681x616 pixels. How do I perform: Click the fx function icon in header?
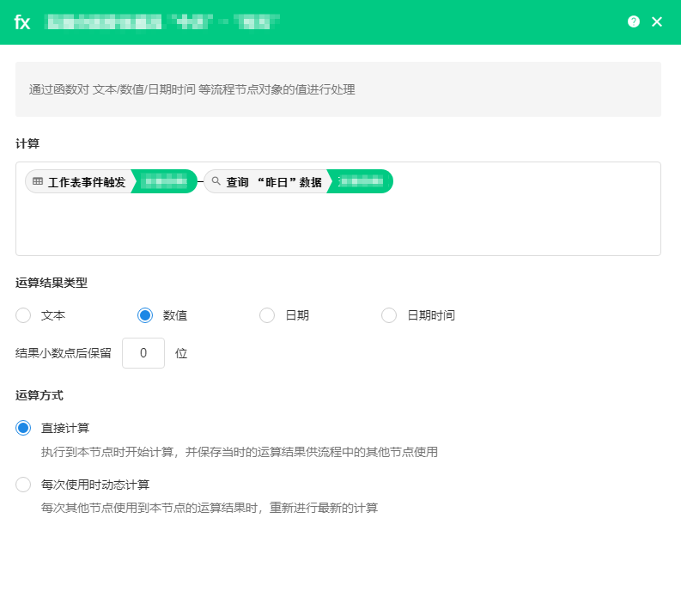[x=22, y=22]
